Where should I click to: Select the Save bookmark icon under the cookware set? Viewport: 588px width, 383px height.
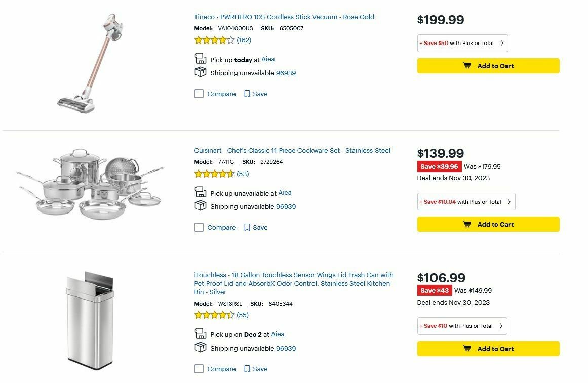click(247, 227)
